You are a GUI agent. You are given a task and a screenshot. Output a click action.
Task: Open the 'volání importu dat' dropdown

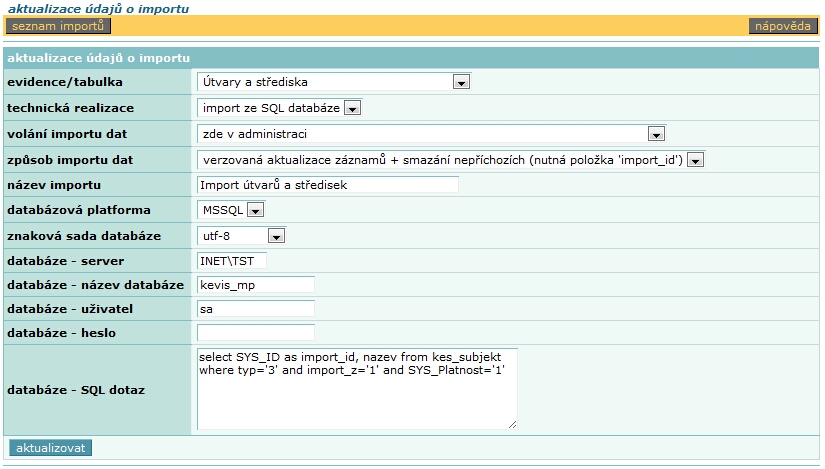pos(431,134)
